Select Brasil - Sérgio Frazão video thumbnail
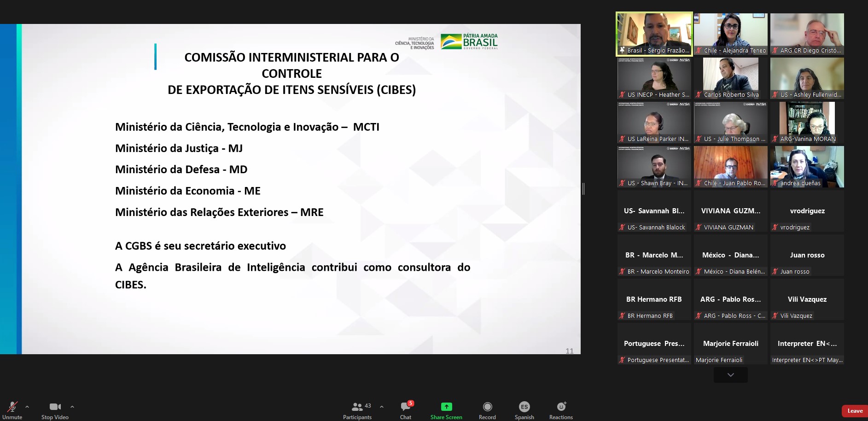The height and width of the screenshot is (421, 868). (654, 34)
